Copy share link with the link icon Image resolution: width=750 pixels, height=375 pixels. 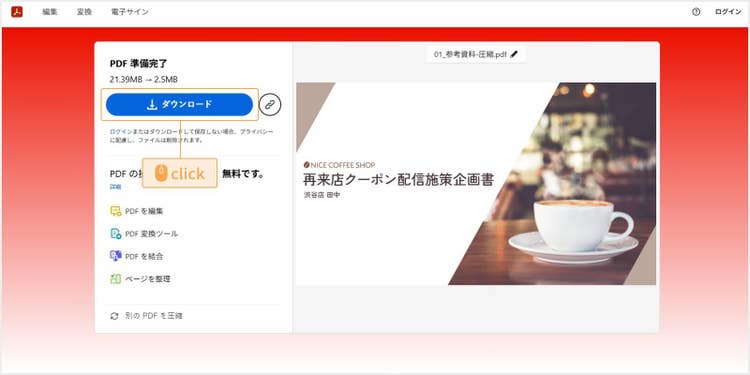270,104
